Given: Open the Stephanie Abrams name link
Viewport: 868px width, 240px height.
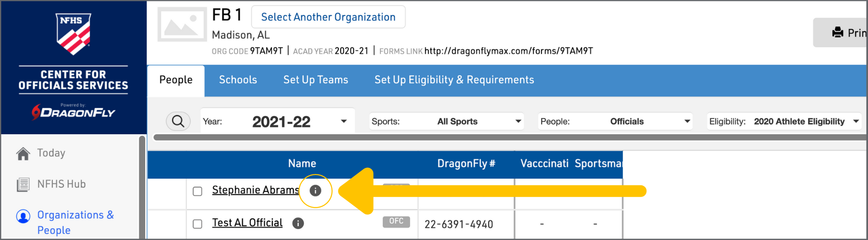Looking at the screenshot, I should click(256, 190).
